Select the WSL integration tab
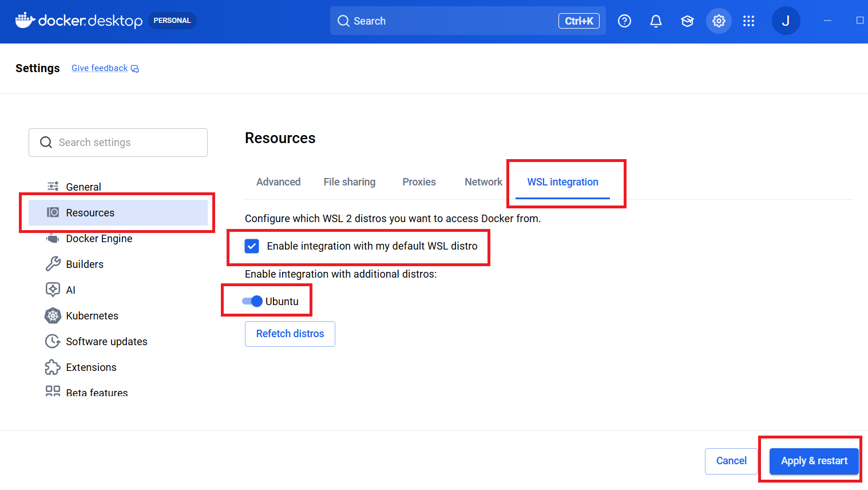The height and width of the screenshot is (490, 868). coord(563,182)
